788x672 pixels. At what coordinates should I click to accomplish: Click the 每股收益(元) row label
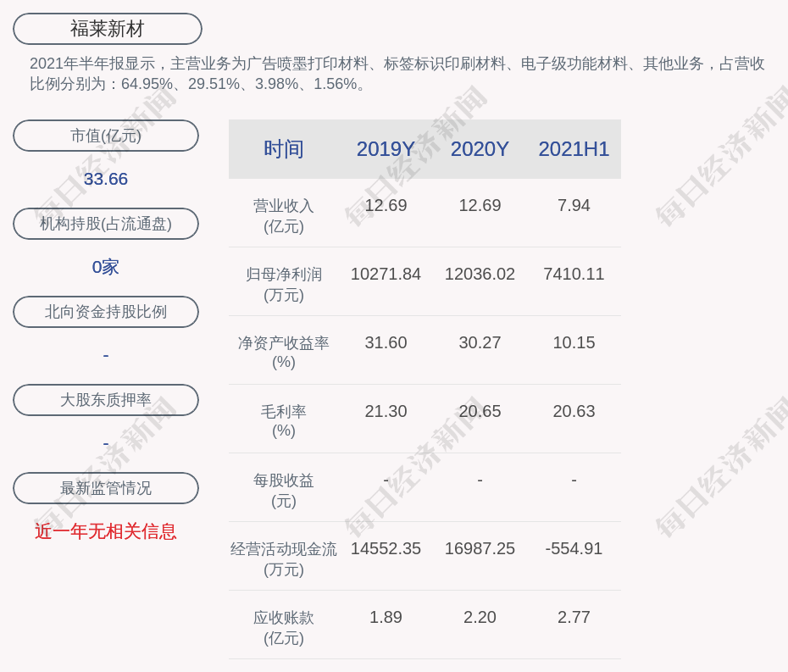coord(284,491)
